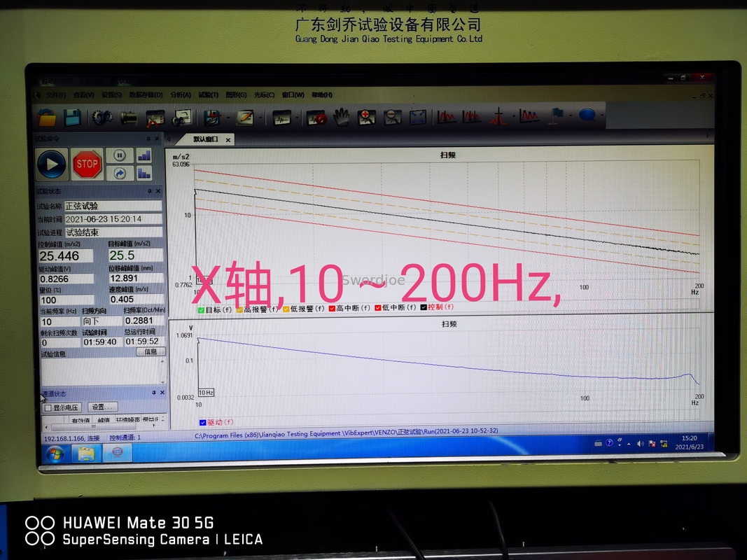The image size is (747, 560).
Task: Toggle the blue 驱动(f) legend checkbox
Action: pyautogui.click(x=202, y=422)
